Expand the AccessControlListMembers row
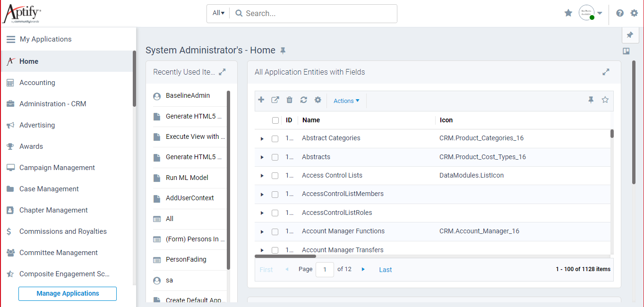 click(x=262, y=195)
